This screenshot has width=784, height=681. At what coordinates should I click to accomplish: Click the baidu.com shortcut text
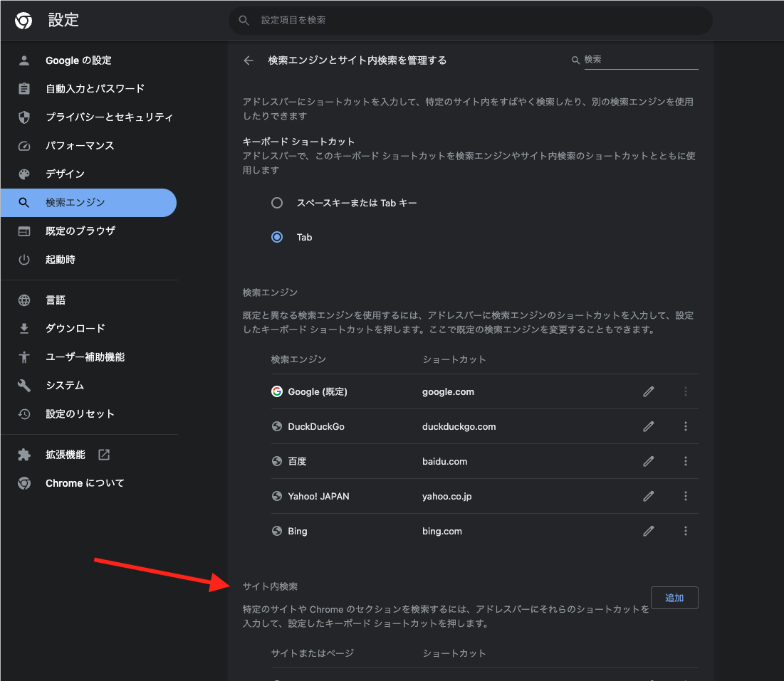pos(444,462)
